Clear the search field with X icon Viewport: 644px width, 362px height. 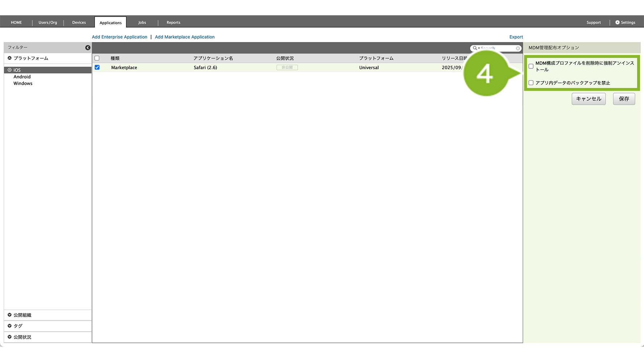(518, 49)
